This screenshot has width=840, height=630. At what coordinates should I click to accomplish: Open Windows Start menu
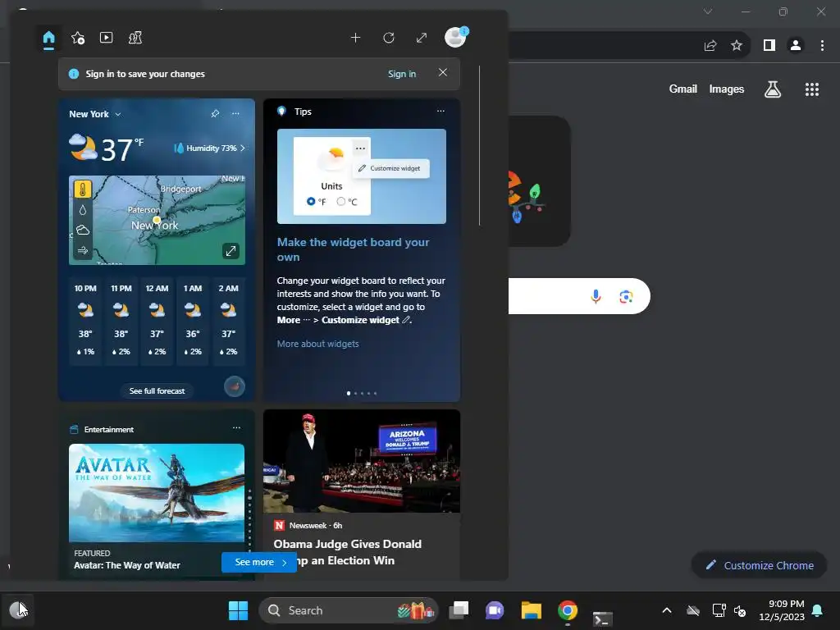click(x=238, y=610)
